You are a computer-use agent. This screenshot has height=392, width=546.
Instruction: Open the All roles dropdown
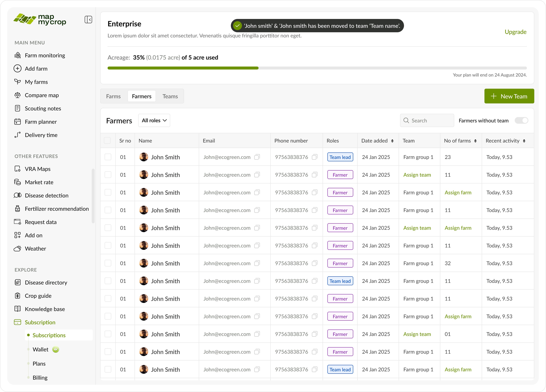pyautogui.click(x=154, y=121)
